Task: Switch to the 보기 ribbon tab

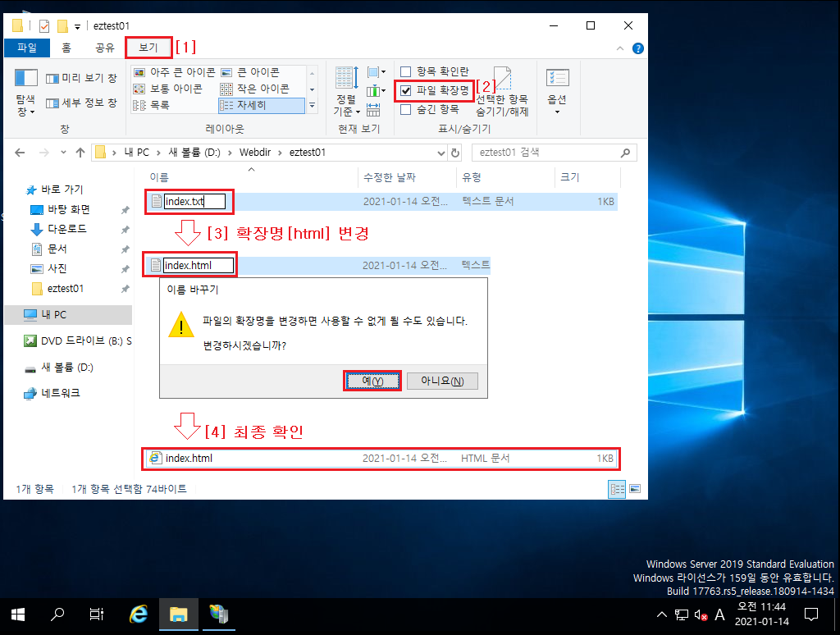Action: click(x=148, y=48)
